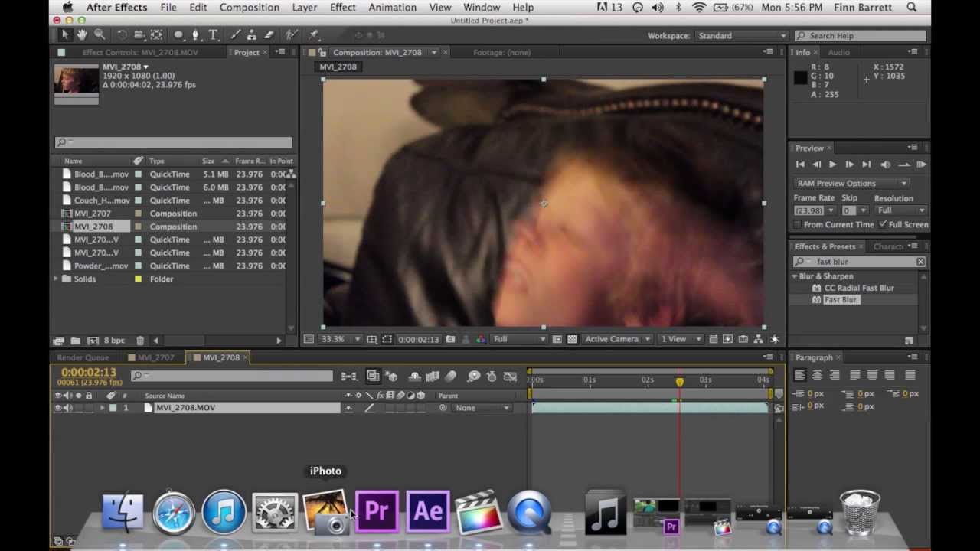The width and height of the screenshot is (980, 551).
Task: Open Preview Resolution Full dropdown
Action: click(x=900, y=210)
